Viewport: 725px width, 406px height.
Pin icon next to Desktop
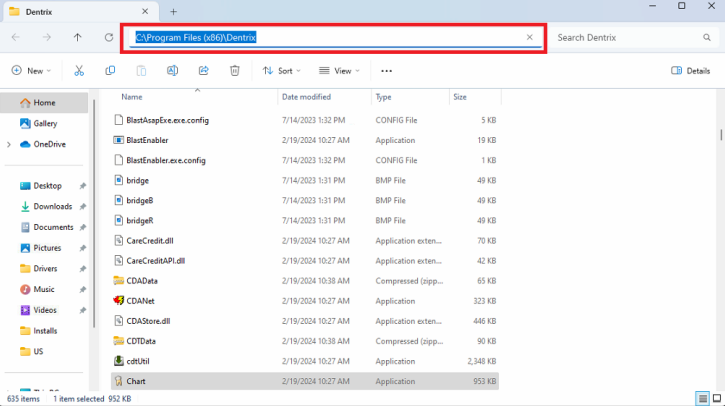click(x=83, y=186)
